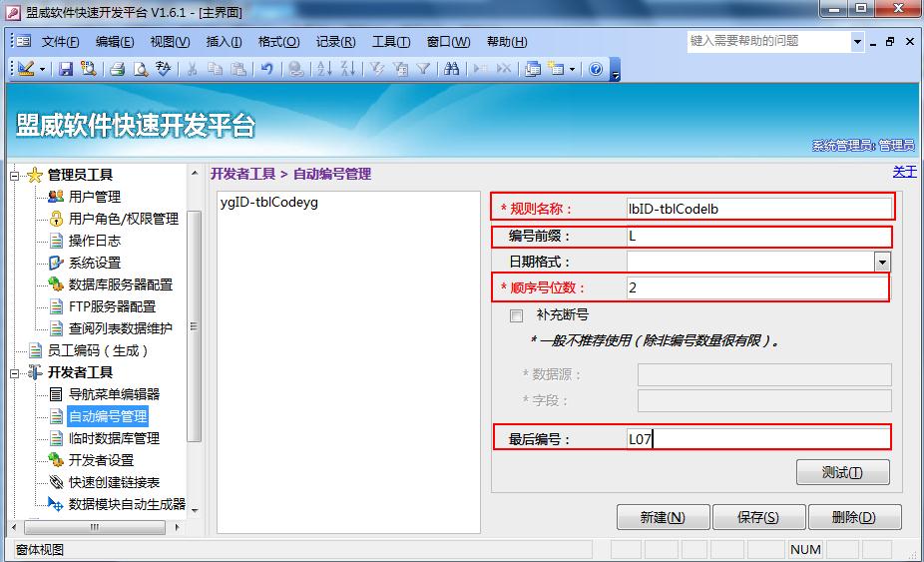Image resolution: width=924 pixels, height=562 pixels.
Task: Select 用户管理 in the tree
Action: coord(94,197)
